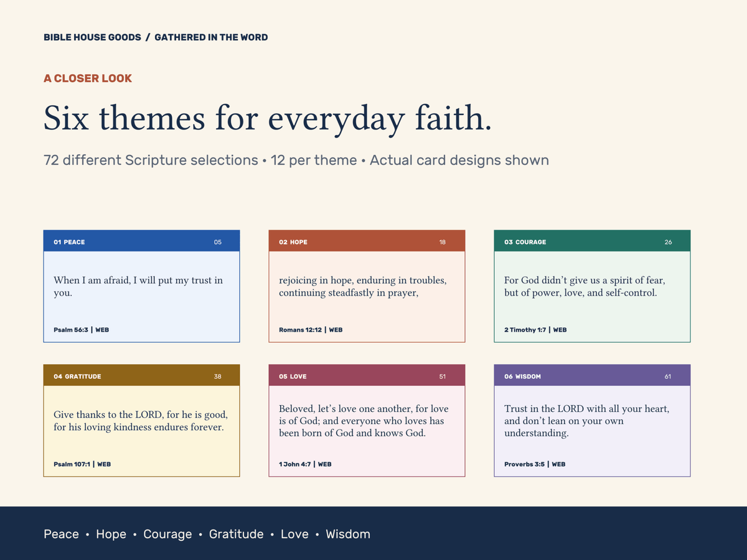This screenshot has height=560, width=747.
Task: Click the '2 Timothy 1:7 | WEB' reference
Action: (x=535, y=330)
